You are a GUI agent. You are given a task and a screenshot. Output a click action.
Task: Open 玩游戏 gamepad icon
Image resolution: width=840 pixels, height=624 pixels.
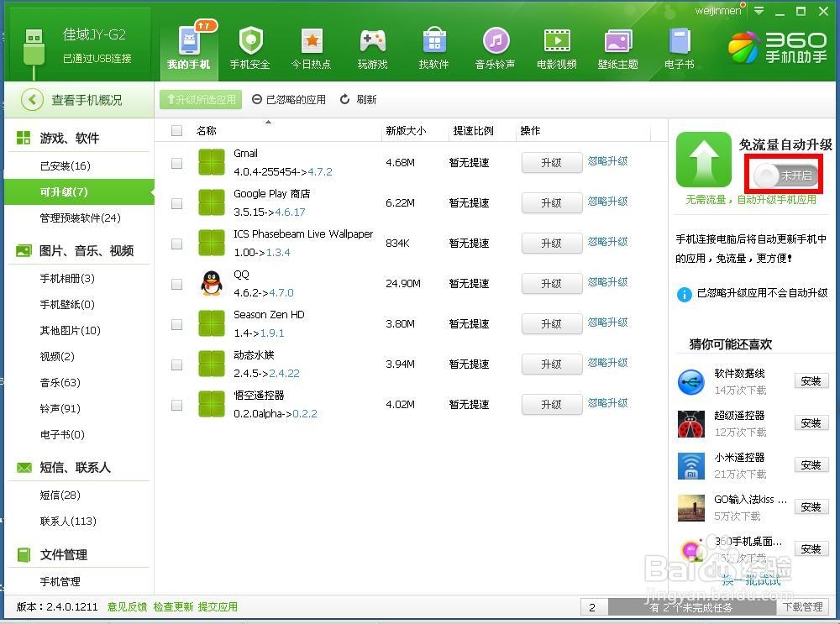click(x=373, y=40)
